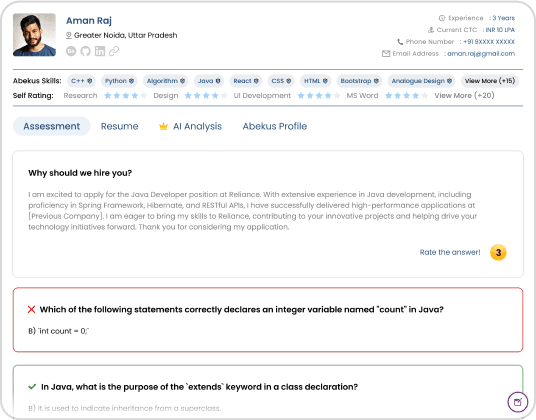Click the envelope icon beside Email Address

[386, 54]
